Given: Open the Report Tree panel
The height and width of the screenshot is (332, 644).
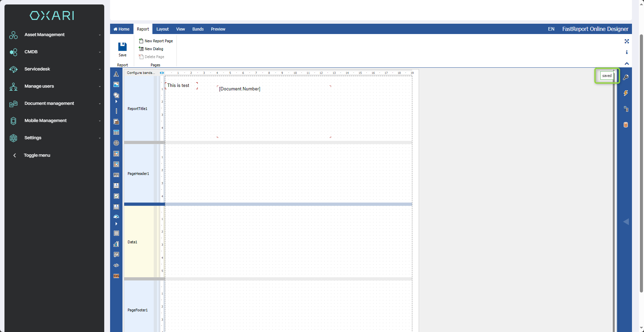Looking at the screenshot, I should click(x=626, y=109).
